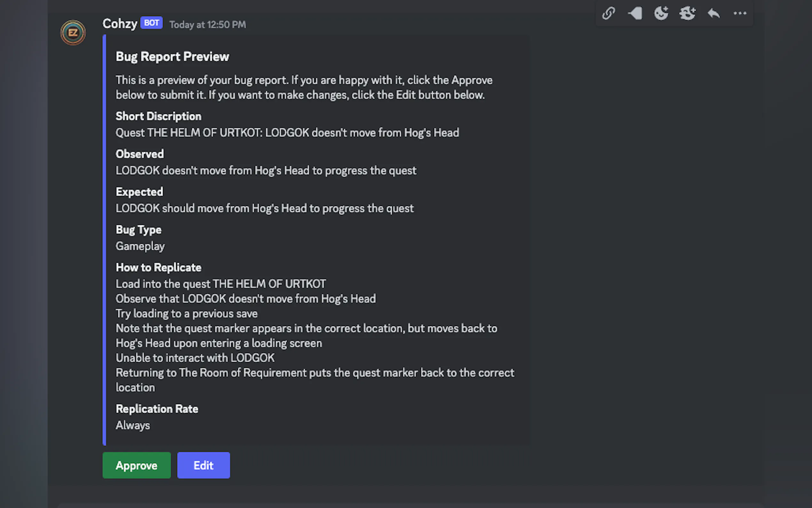Click the Bug Report Preview embed title
812x508 pixels.
[x=172, y=56]
